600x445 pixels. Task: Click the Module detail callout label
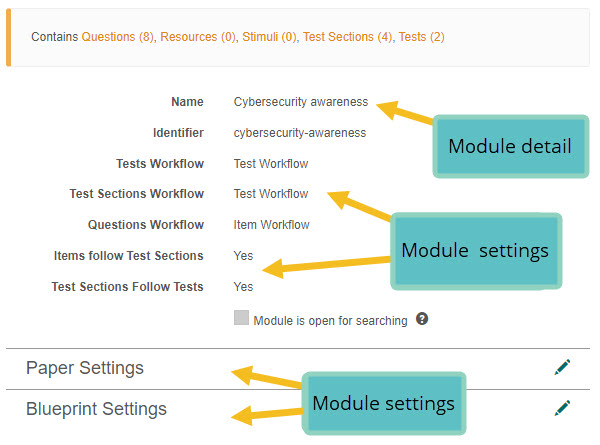point(509,146)
